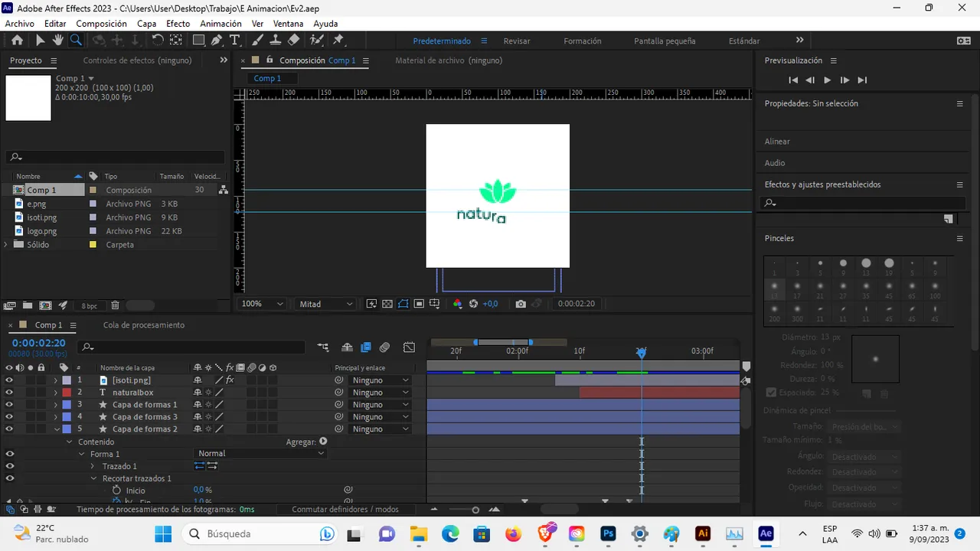This screenshot has width=980, height=551.
Task: Play the preview
Action: [x=828, y=80]
